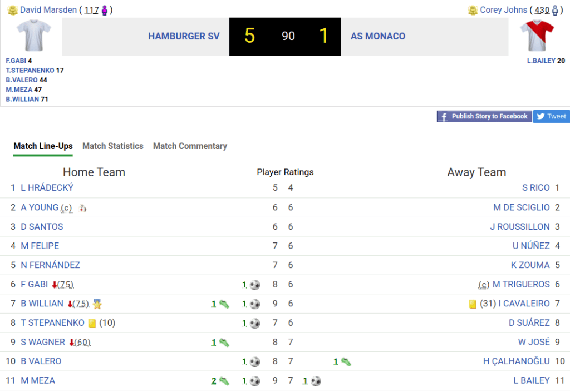Click the trophy icon next to David Marsden
570x392 pixels.
point(12,10)
